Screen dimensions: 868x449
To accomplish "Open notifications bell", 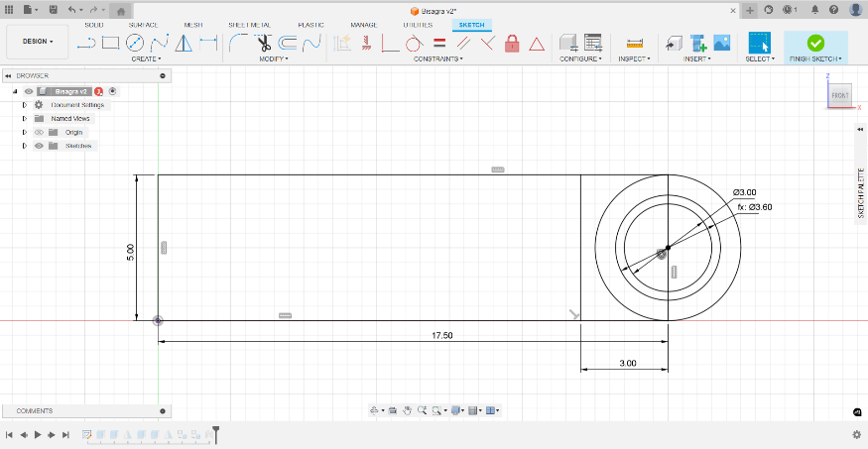I will pyautogui.click(x=814, y=10).
